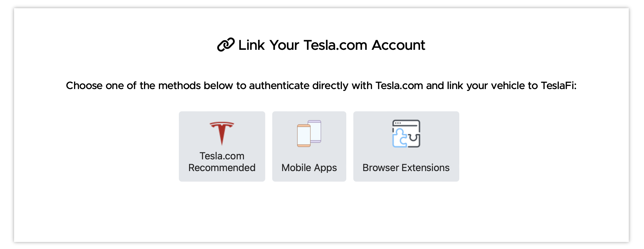Click the browser puzzle-piece extension icon

pyautogui.click(x=406, y=134)
